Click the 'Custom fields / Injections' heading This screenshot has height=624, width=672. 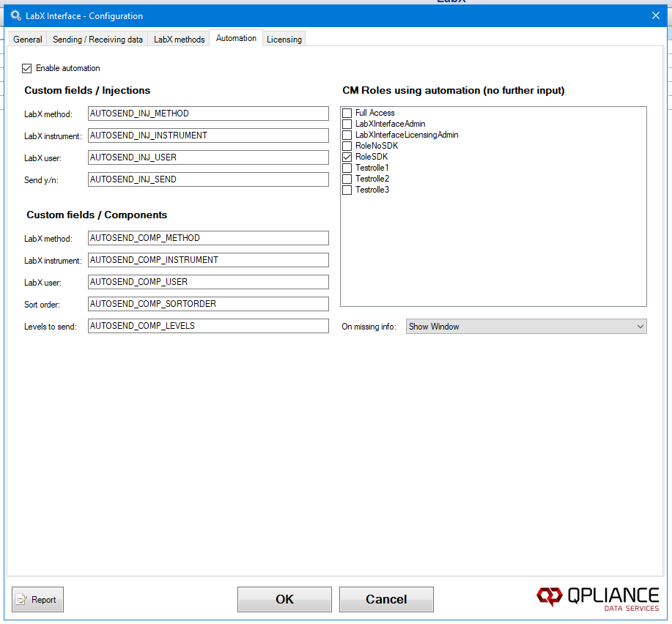pos(87,90)
